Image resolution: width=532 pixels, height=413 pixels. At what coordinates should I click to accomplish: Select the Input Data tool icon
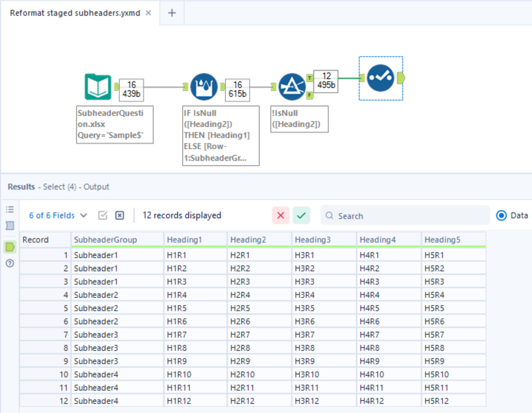pos(97,87)
